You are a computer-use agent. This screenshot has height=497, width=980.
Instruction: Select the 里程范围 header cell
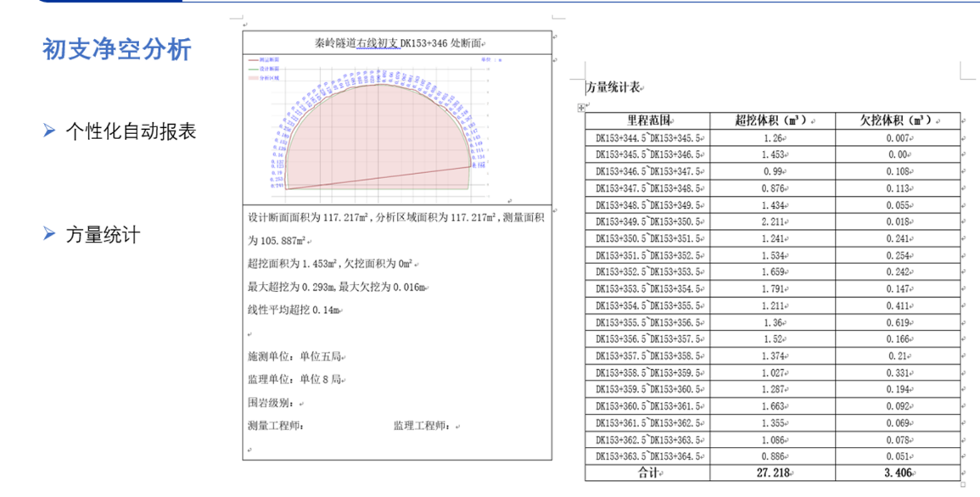pyautogui.click(x=649, y=118)
